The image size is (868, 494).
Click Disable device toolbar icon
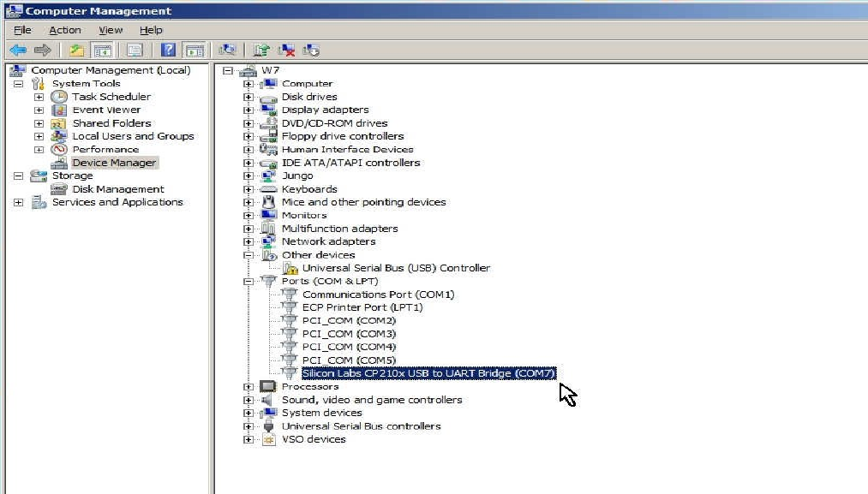[x=310, y=51]
